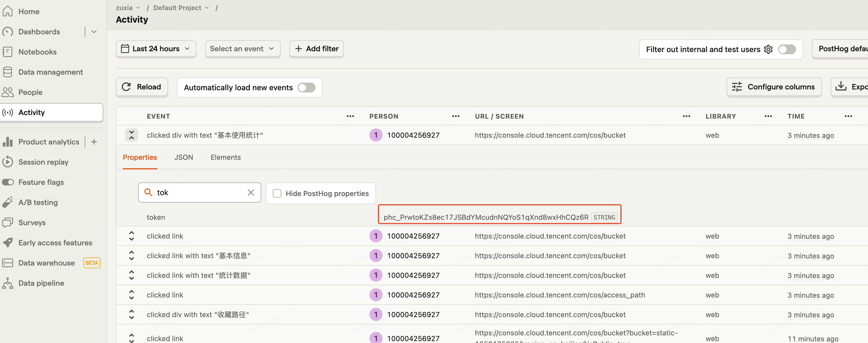Open the Select an event dropdown

click(242, 49)
